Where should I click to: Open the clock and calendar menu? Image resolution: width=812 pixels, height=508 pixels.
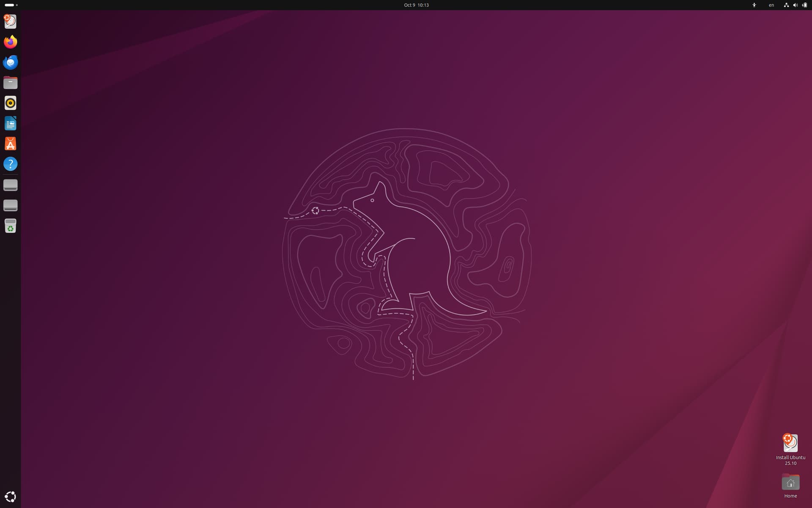[x=416, y=5]
